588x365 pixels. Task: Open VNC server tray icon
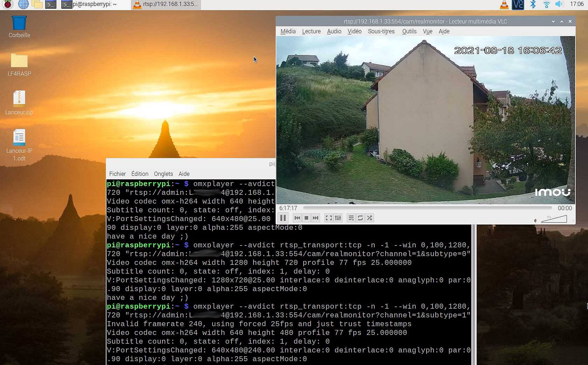tap(518, 5)
